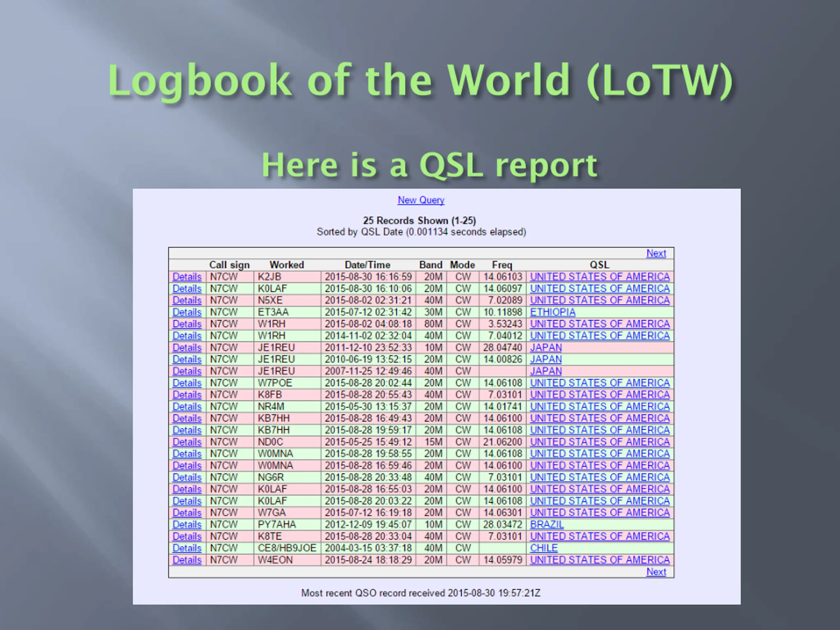Open Details for the NR4M row
The width and height of the screenshot is (840, 630).
click(x=187, y=406)
